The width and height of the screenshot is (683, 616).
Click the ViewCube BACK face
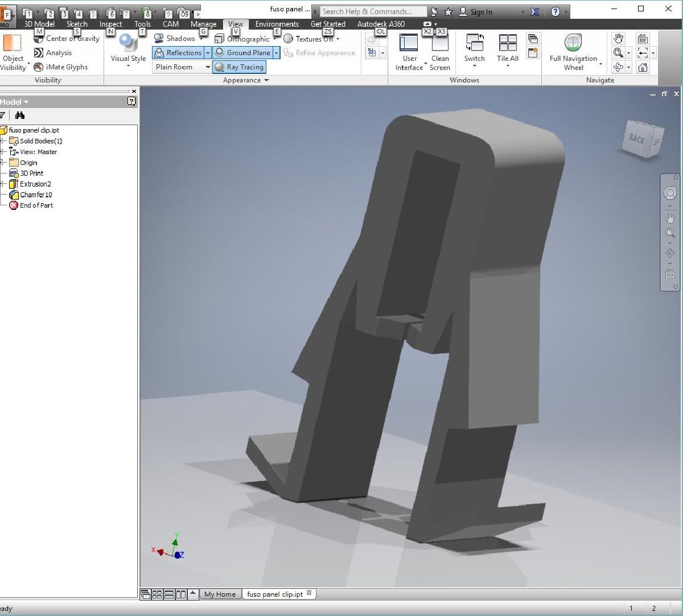tap(637, 138)
